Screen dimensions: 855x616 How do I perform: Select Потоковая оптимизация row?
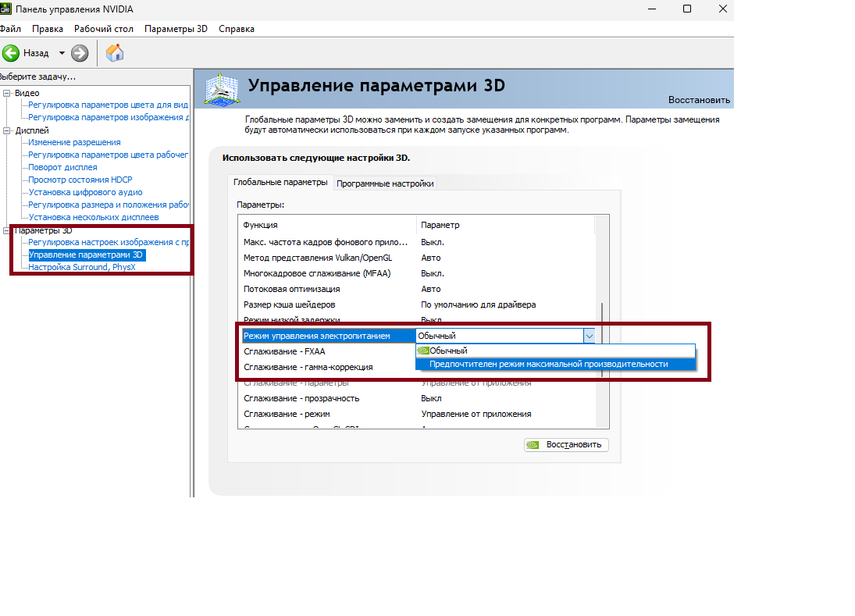point(417,290)
